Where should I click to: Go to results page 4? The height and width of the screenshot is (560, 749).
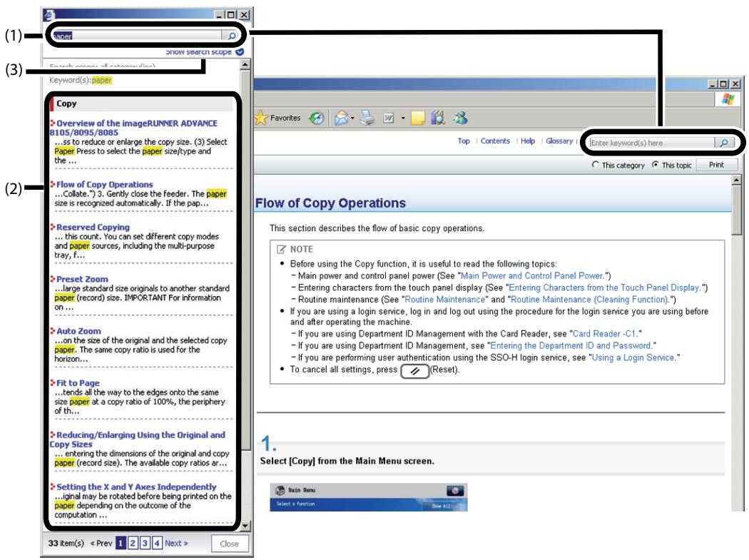pyautogui.click(x=157, y=544)
